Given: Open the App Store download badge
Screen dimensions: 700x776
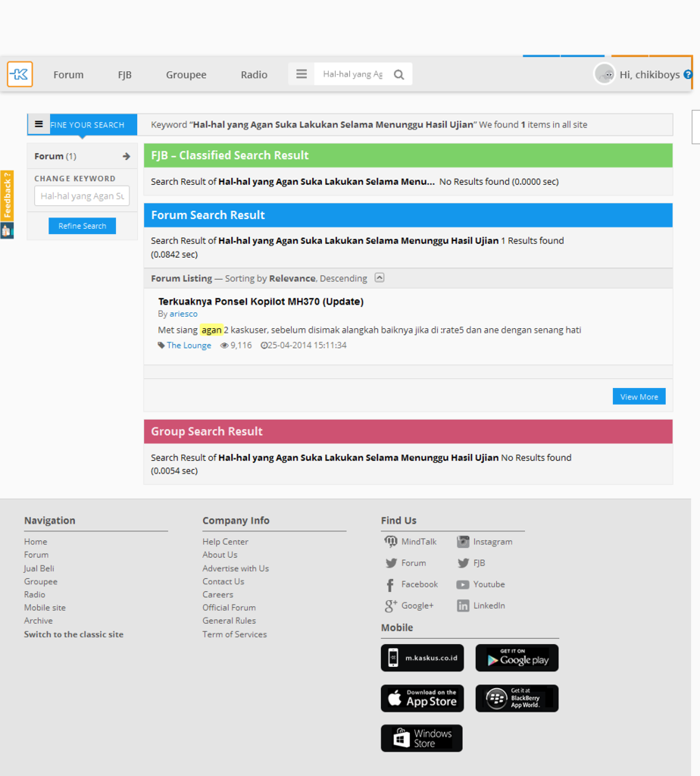Looking at the screenshot, I should coord(423,698).
